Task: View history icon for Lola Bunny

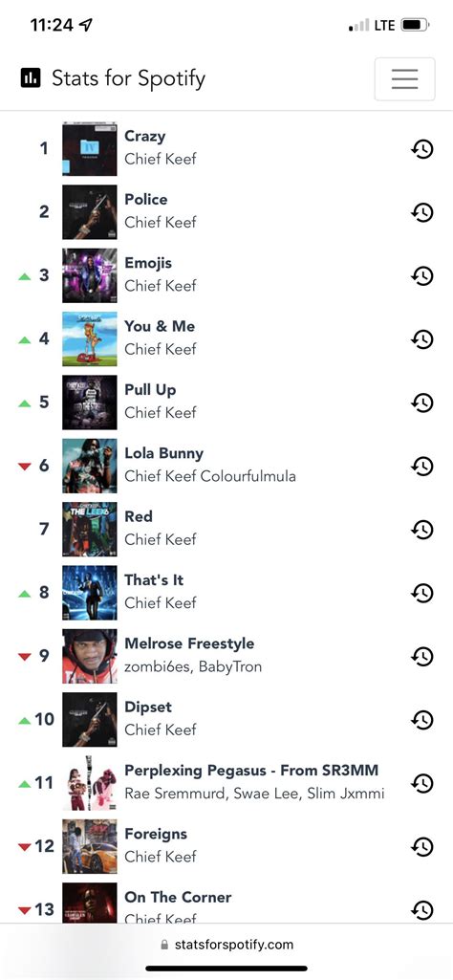Action: tap(422, 467)
